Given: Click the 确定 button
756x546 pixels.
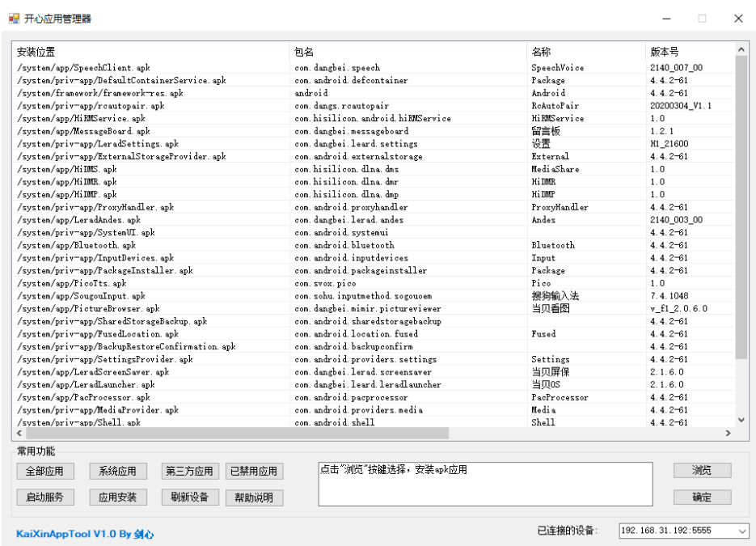Looking at the screenshot, I should coord(702,497).
